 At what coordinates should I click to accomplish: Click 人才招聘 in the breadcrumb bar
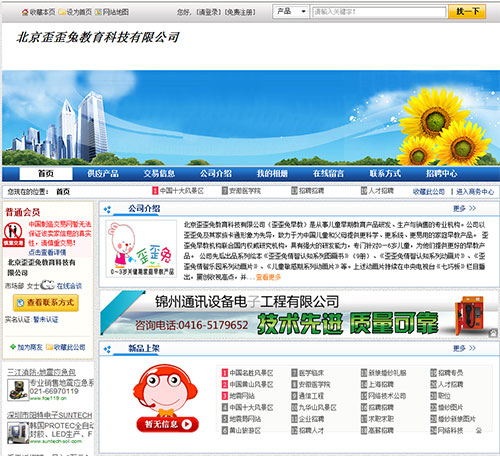pyautogui.click(x=381, y=191)
